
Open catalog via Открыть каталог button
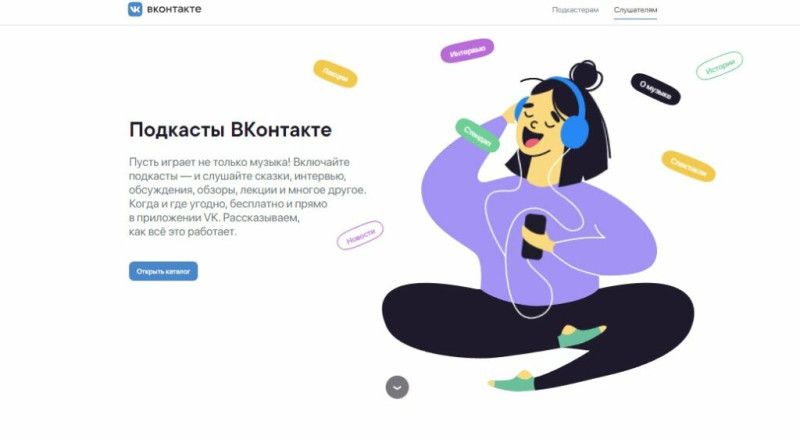[163, 272]
